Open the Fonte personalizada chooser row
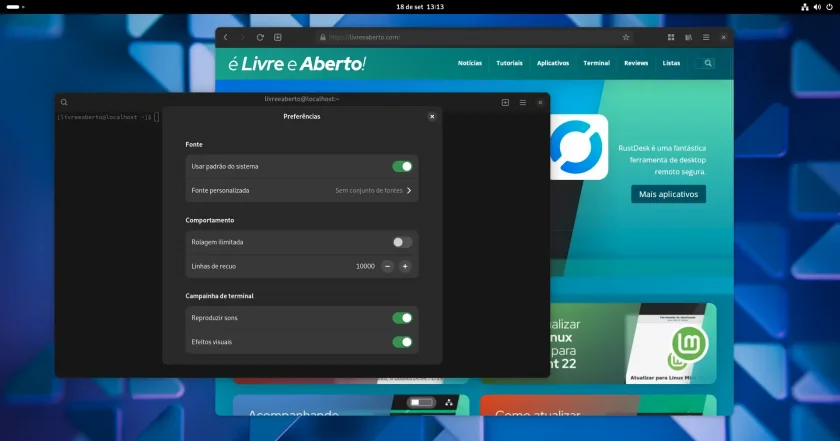This screenshot has width=840, height=441. (302, 191)
